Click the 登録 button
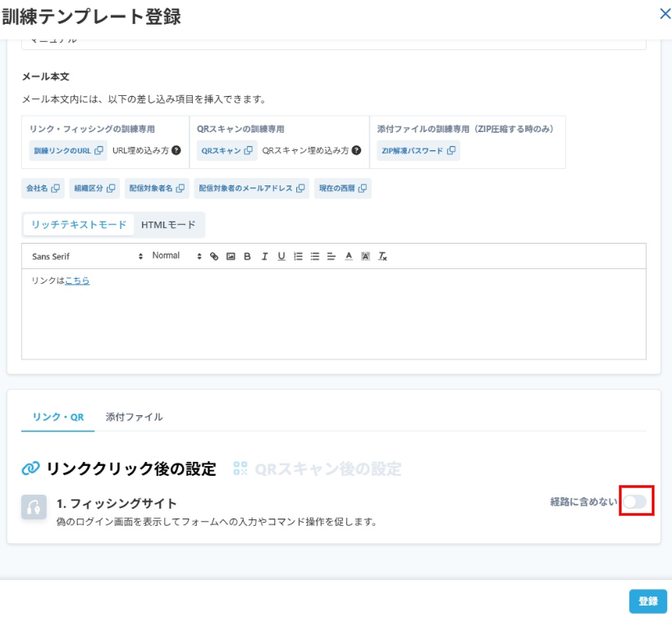This screenshot has width=672, height=617. [x=648, y=601]
